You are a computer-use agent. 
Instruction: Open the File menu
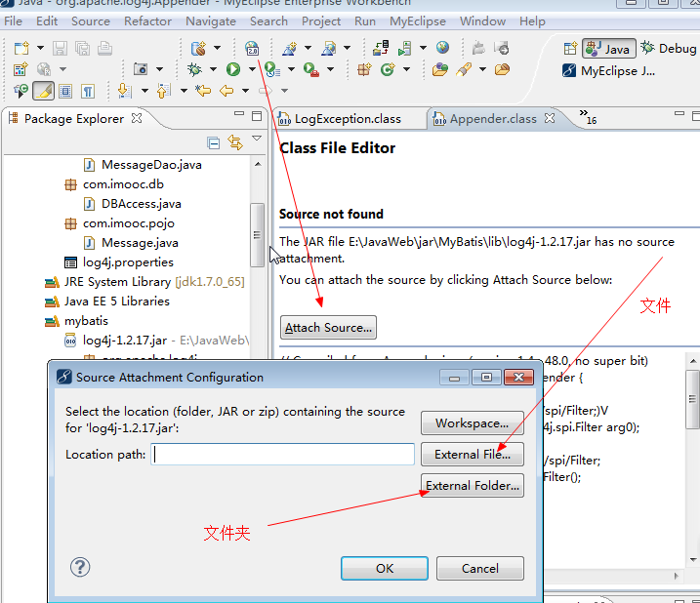coord(13,20)
